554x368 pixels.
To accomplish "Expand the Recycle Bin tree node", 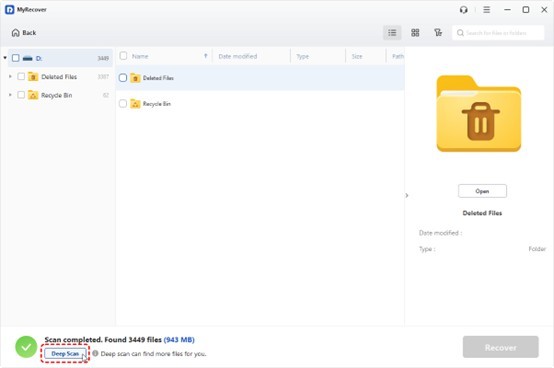I will tap(10, 95).
